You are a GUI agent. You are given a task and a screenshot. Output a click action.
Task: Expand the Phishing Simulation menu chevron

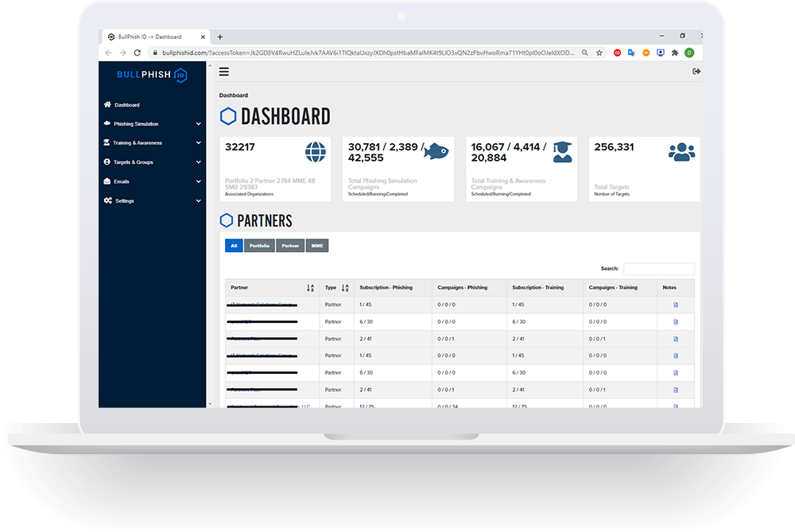click(198, 124)
